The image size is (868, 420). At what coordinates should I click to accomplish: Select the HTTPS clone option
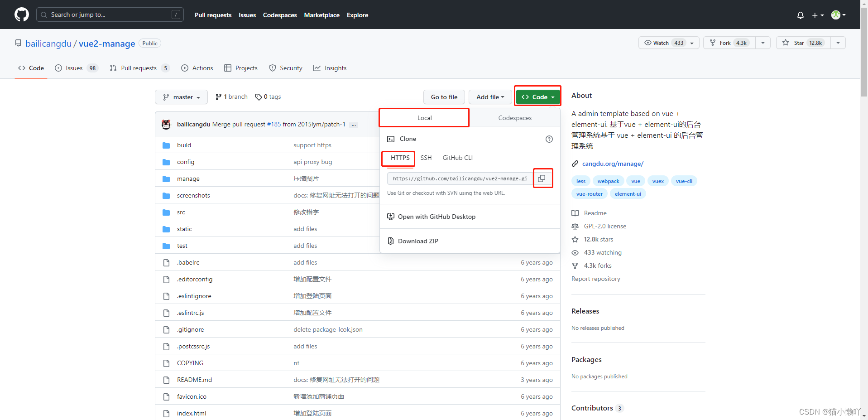pos(400,158)
